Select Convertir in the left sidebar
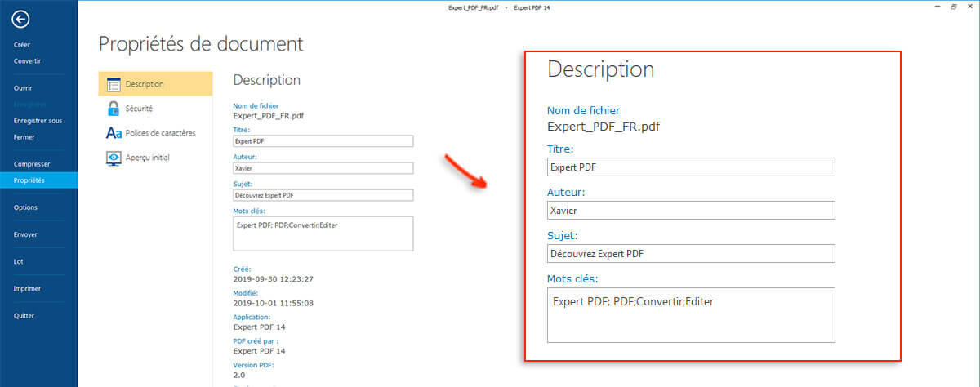 coord(27,61)
